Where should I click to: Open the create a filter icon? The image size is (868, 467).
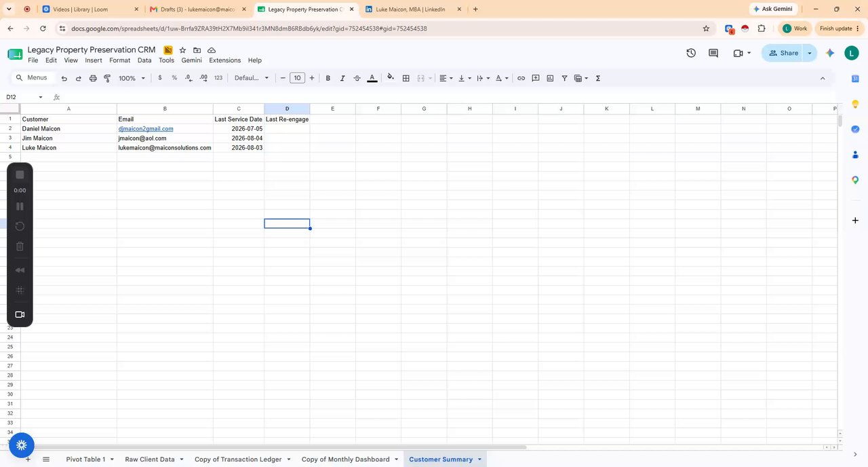click(564, 78)
